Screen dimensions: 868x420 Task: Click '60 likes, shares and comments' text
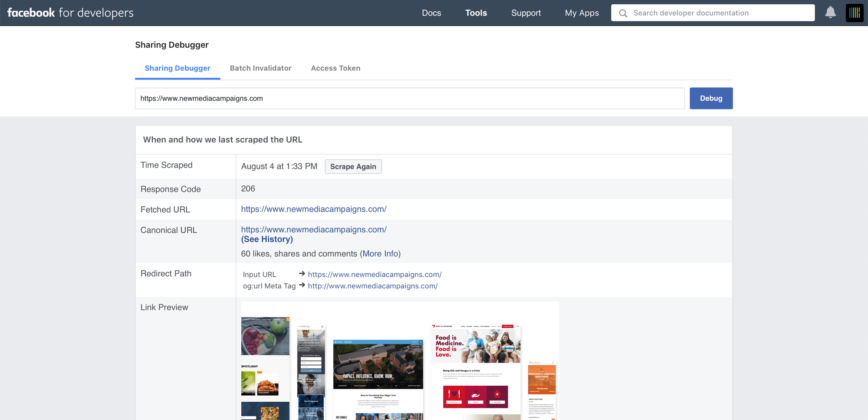pyautogui.click(x=299, y=254)
